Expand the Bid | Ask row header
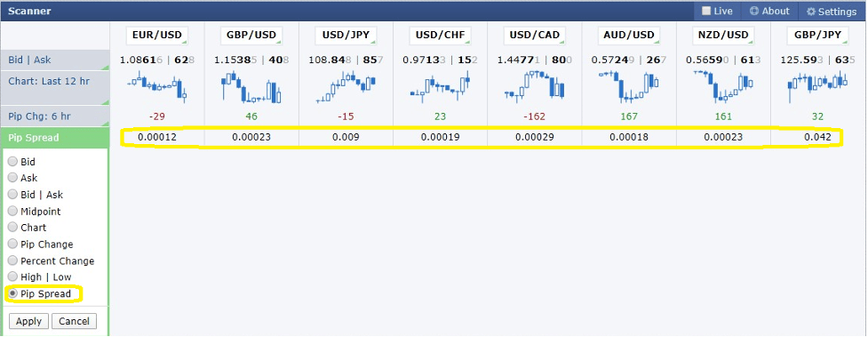868x337 pixels. (54, 60)
